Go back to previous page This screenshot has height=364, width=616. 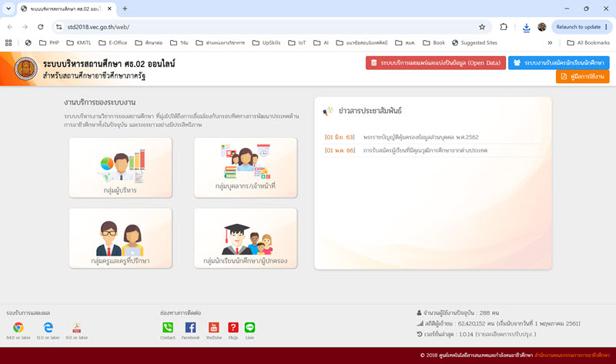[10, 27]
